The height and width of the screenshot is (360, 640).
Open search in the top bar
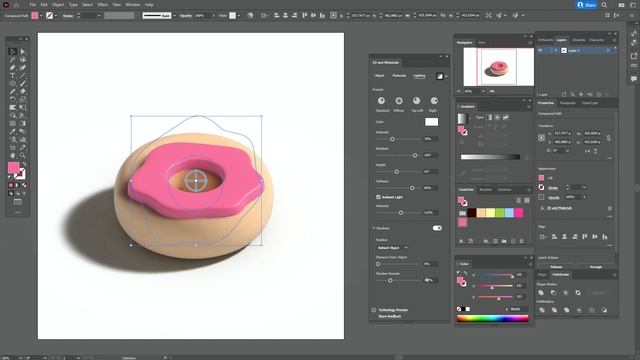pyautogui.click(x=604, y=5)
